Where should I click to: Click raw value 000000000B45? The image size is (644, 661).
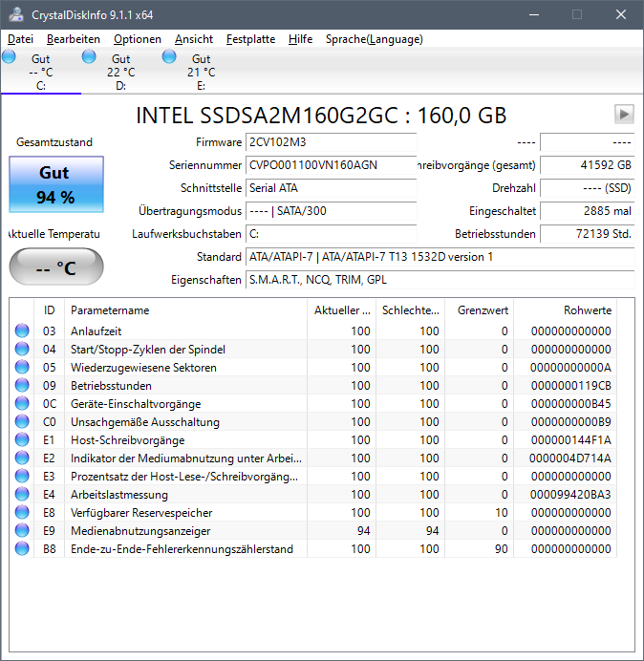tap(571, 404)
